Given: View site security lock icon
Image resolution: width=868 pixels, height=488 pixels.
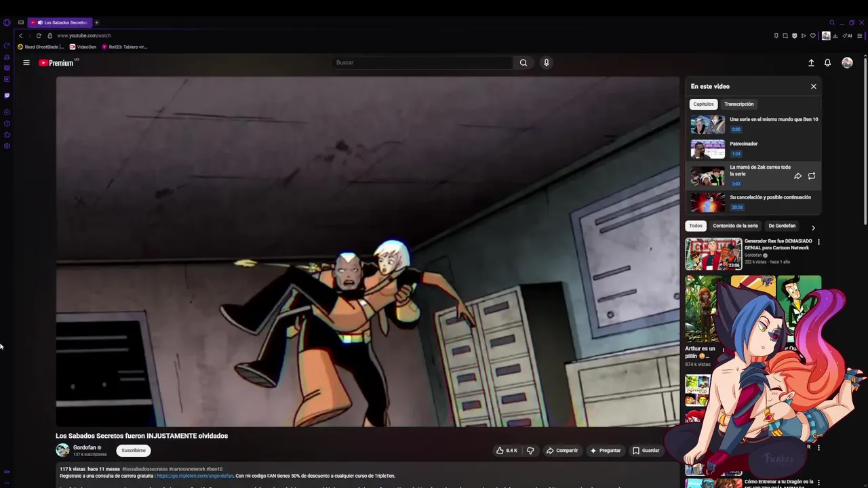Looking at the screenshot, I should (50, 35).
